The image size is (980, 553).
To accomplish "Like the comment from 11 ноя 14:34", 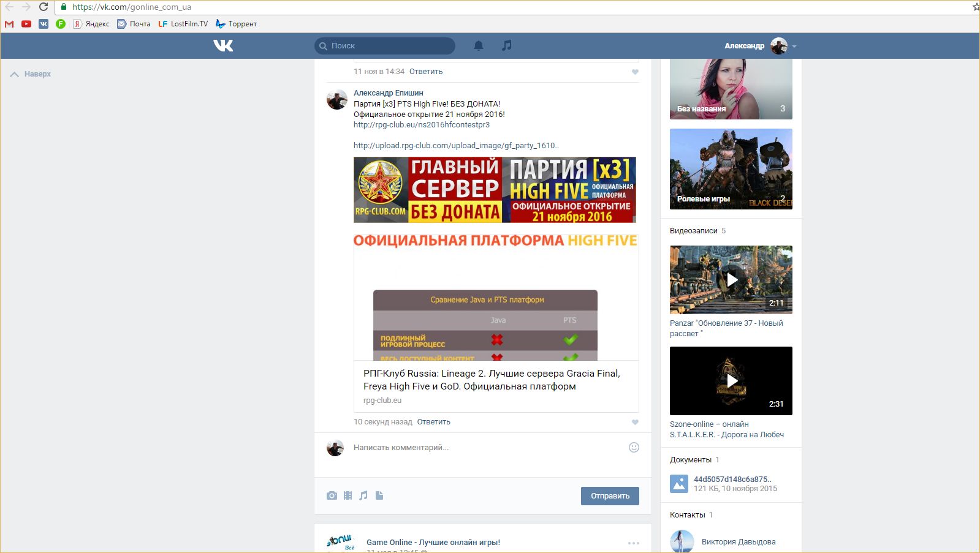I will [635, 72].
